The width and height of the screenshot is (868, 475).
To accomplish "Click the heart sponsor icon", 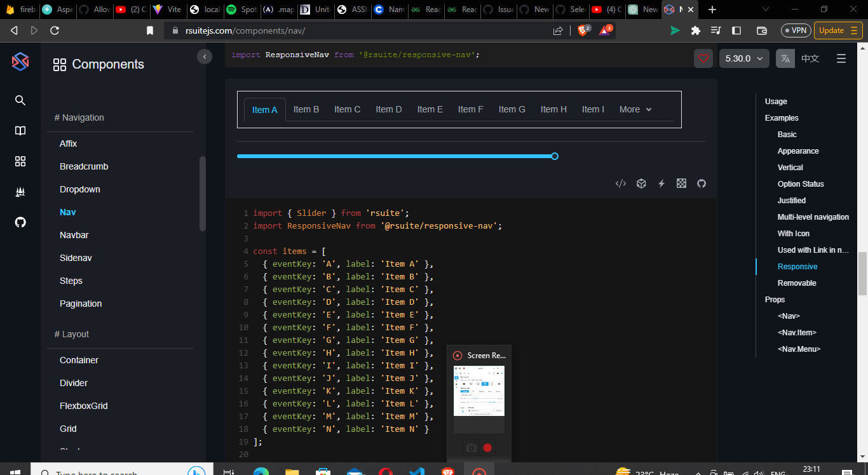I will coord(703,58).
